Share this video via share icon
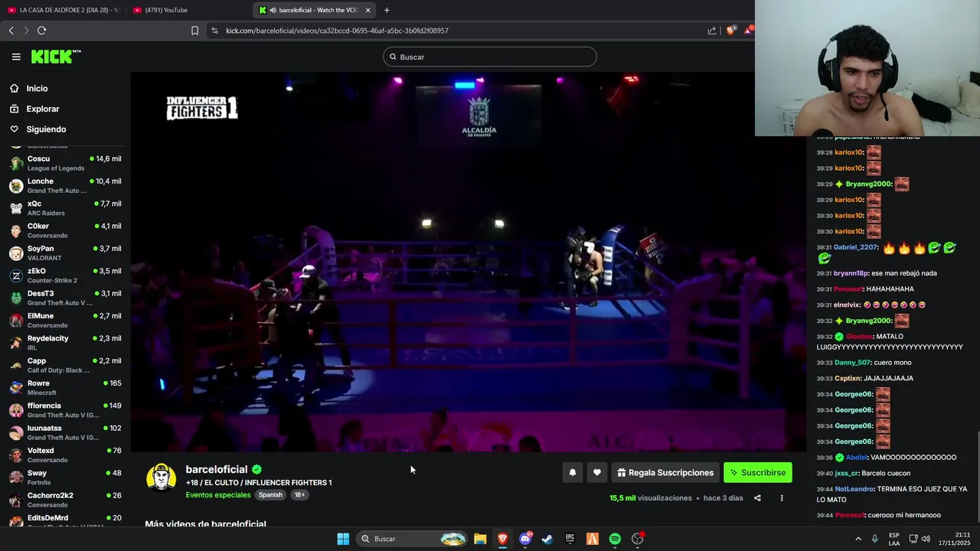 (757, 498)
